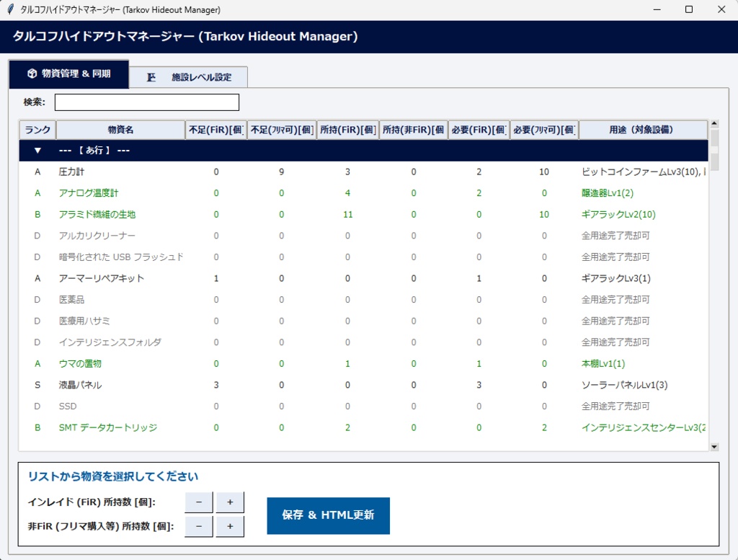Screen dimensions: 738x560
Task: Sort by 物資名 column header
Action: 120,130
